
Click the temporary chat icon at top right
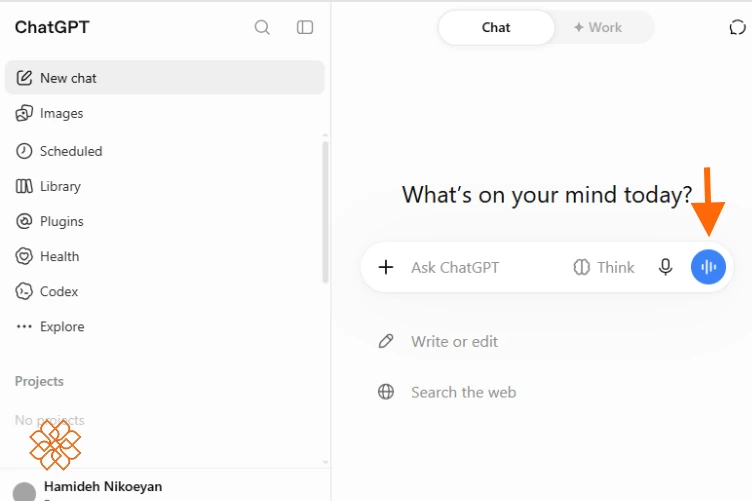coord(737,27)
